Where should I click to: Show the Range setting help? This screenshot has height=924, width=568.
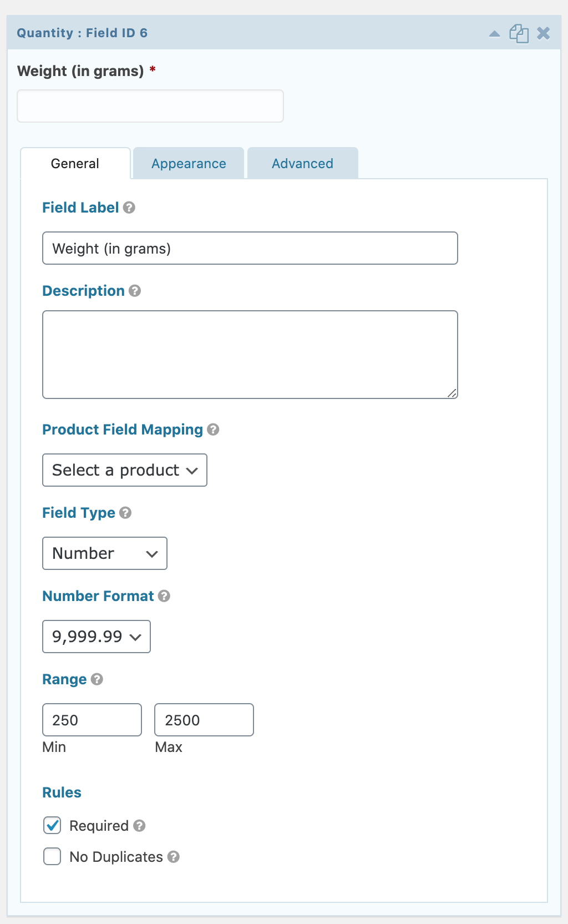[97, 679]
